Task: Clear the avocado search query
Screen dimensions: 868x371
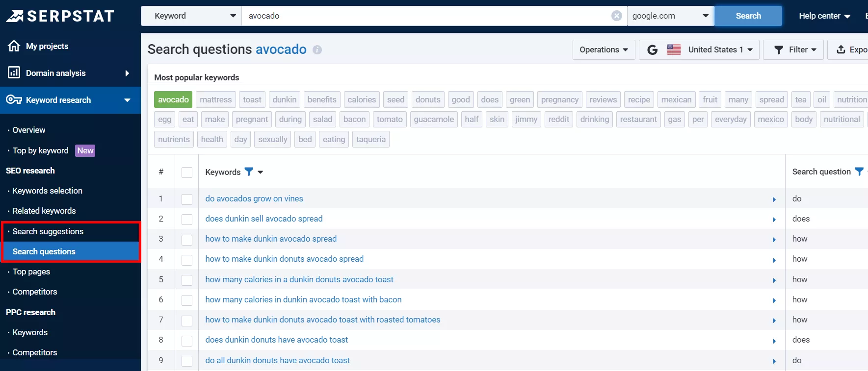Action: [617, 16]
